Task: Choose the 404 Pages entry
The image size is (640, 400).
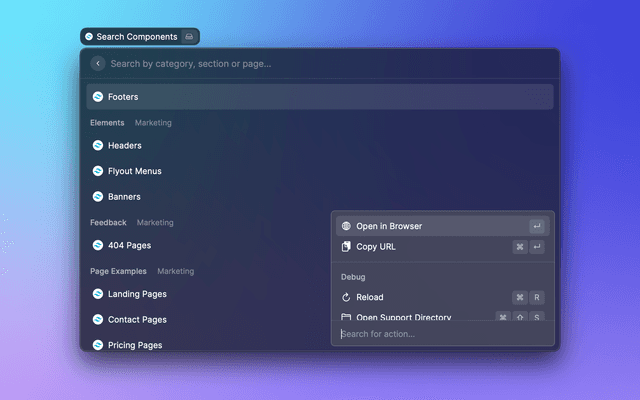Action: tap(129, 245)
